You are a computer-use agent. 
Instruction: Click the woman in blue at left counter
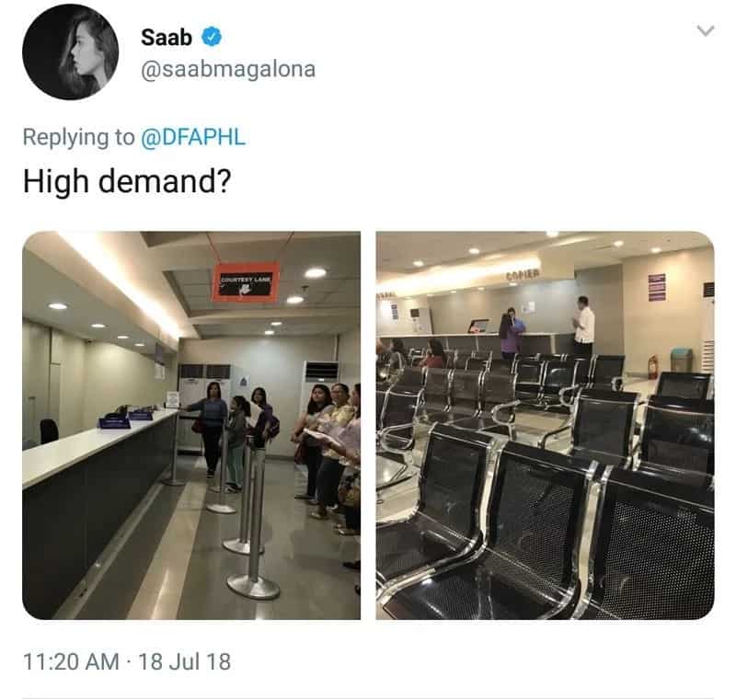pos(210,428)
